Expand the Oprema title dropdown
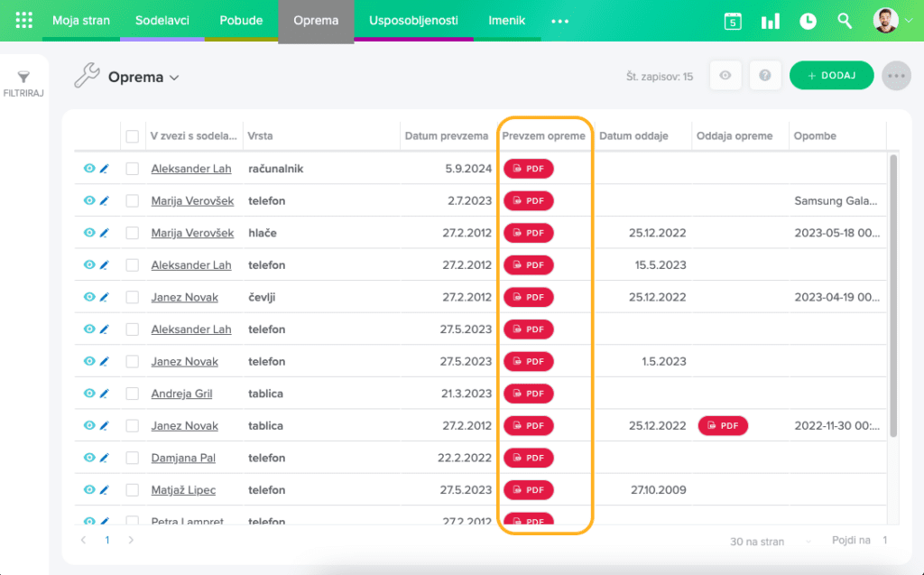 (174, 78)
